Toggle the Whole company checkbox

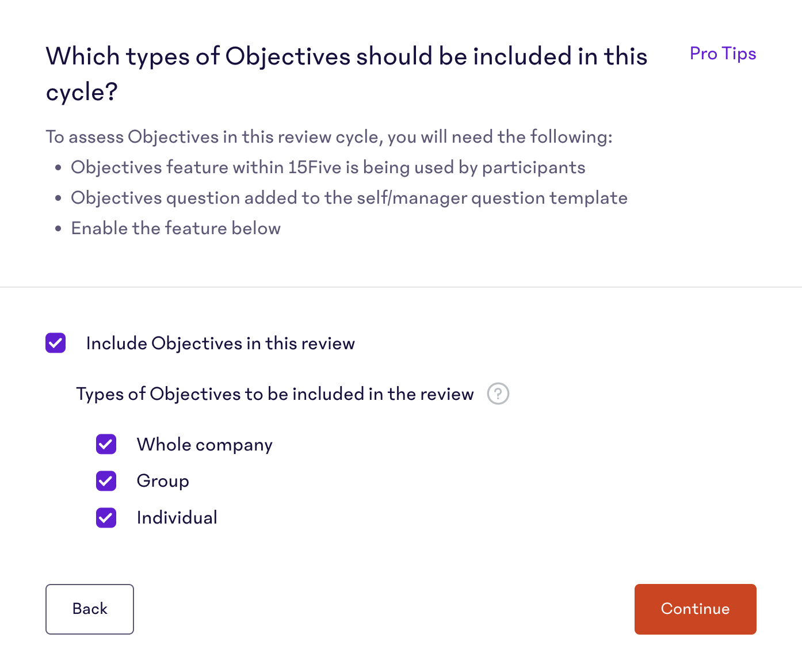pos(106,444)
